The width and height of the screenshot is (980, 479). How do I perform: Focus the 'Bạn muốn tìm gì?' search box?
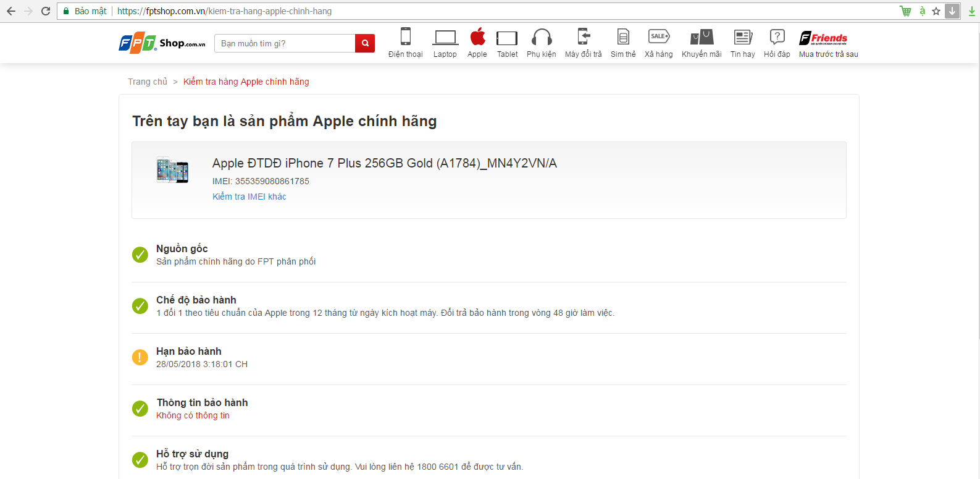pos(285,43)
